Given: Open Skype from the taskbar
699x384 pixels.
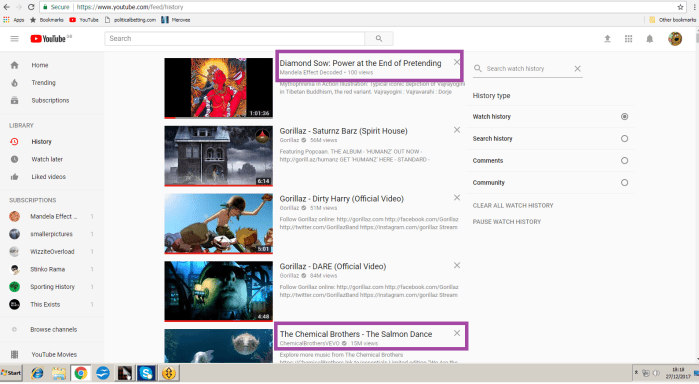Looking at the screenshot, I should [x=146, y=373].
